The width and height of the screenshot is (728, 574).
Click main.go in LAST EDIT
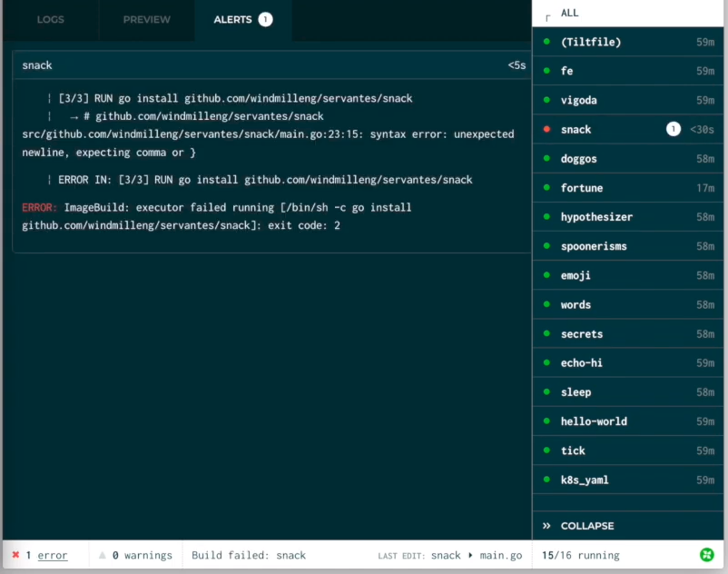click(x=501, y=556)
